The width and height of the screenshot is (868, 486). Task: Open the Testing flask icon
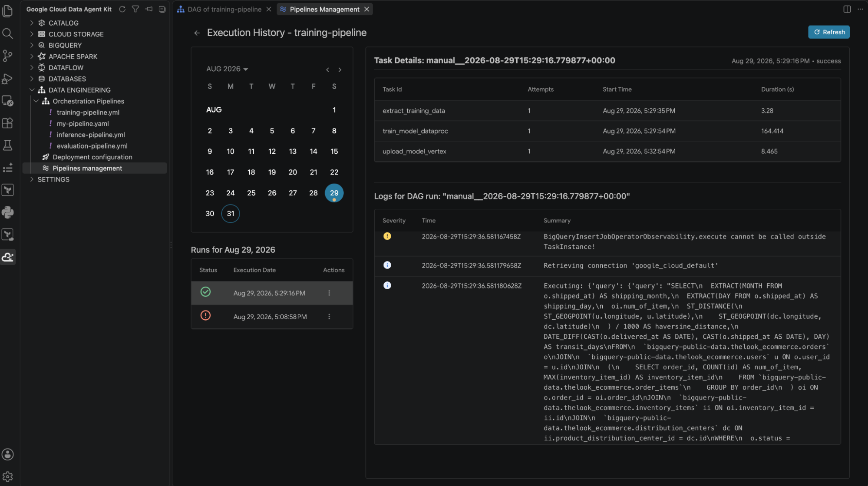(8, 145)
